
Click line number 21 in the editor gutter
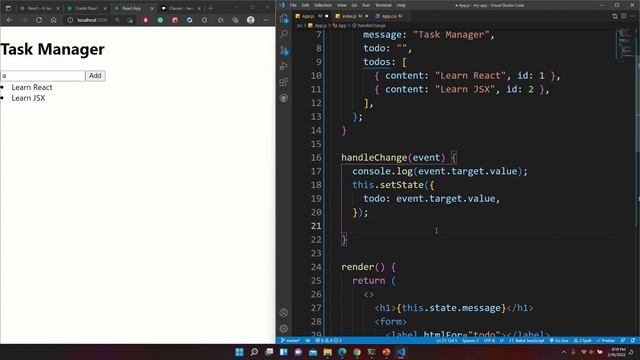click(316, 226)
